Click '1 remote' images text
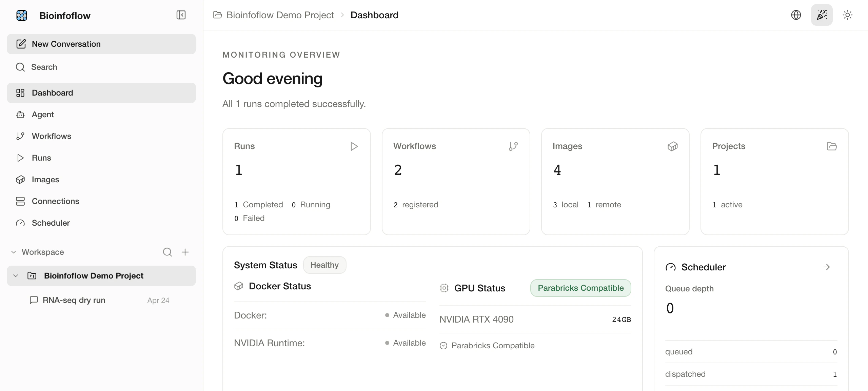The height and width of the screenshot is (391, 868). pyautogui.click(x=604, y=205)
